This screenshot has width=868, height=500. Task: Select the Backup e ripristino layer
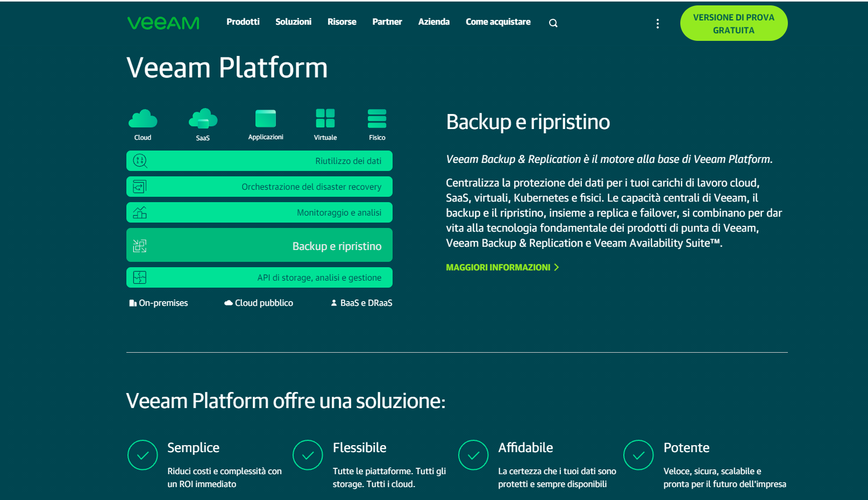pos(259,245)
